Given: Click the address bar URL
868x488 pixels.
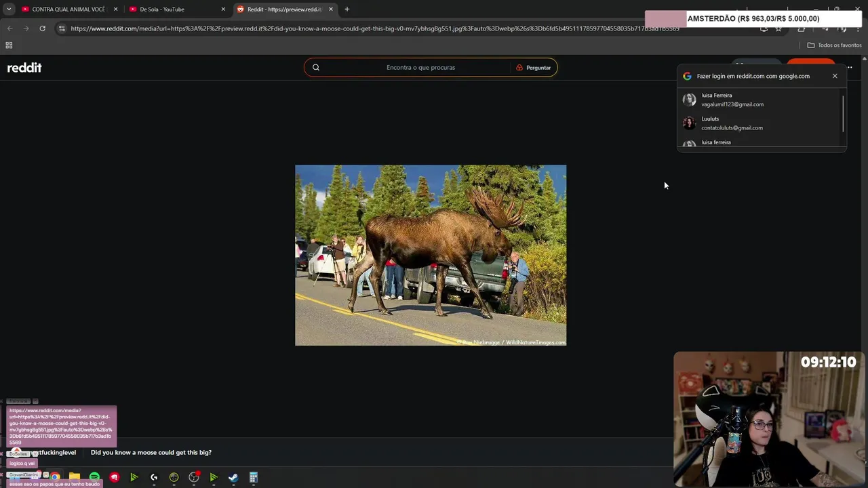Looking at the screenshot, I should tap(375, 28).
